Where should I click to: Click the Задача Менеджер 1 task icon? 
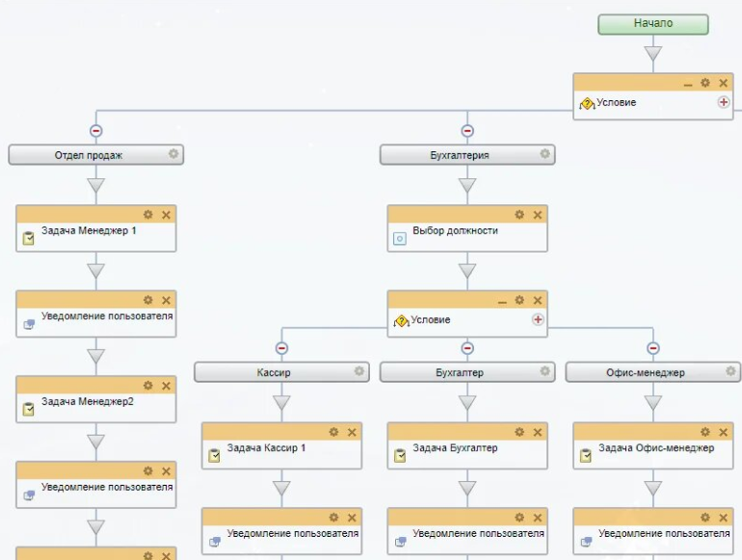[28, 238]
